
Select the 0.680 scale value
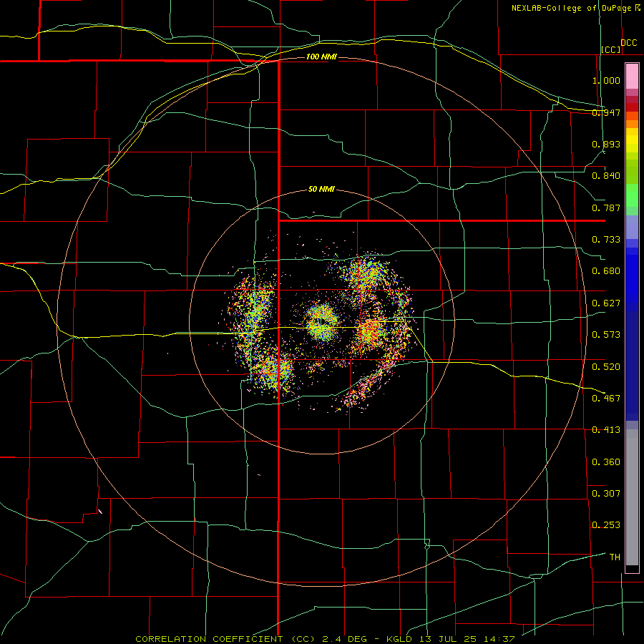pos(606,271)
